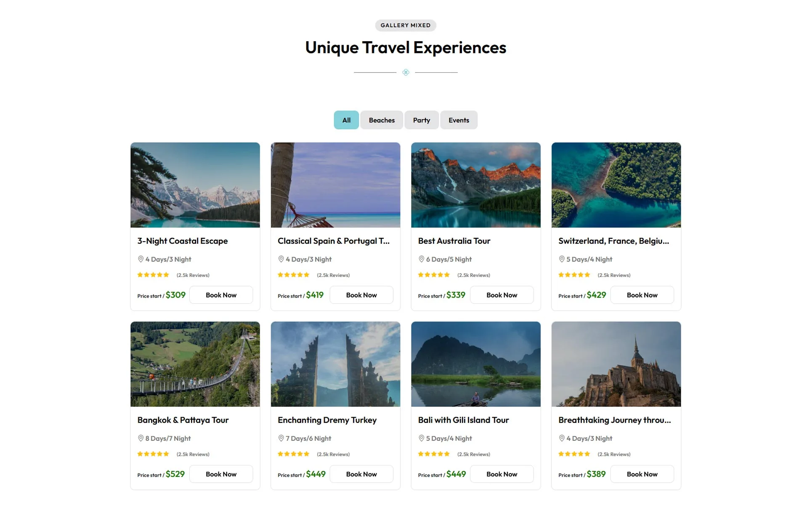This screenshot has height=505, width=812.
Task: Click location pin icon on 3-Night Coastal Escape
Action: point(141,259)
